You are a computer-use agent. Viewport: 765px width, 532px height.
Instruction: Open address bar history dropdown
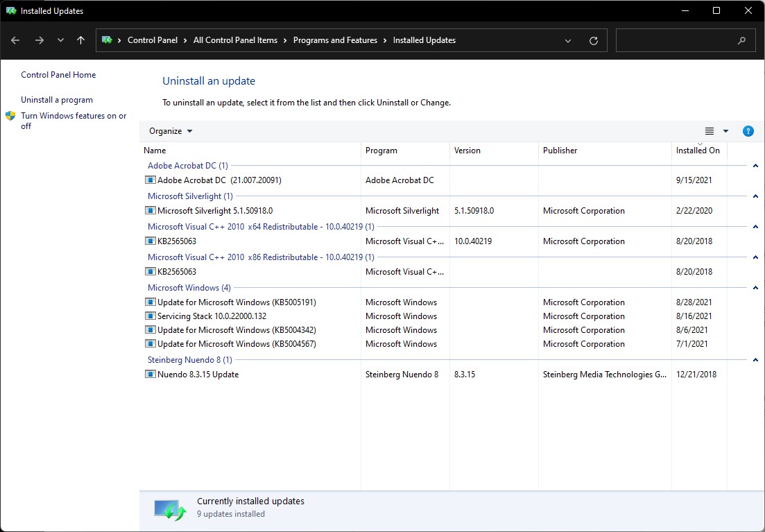click(x=568, y=40)
